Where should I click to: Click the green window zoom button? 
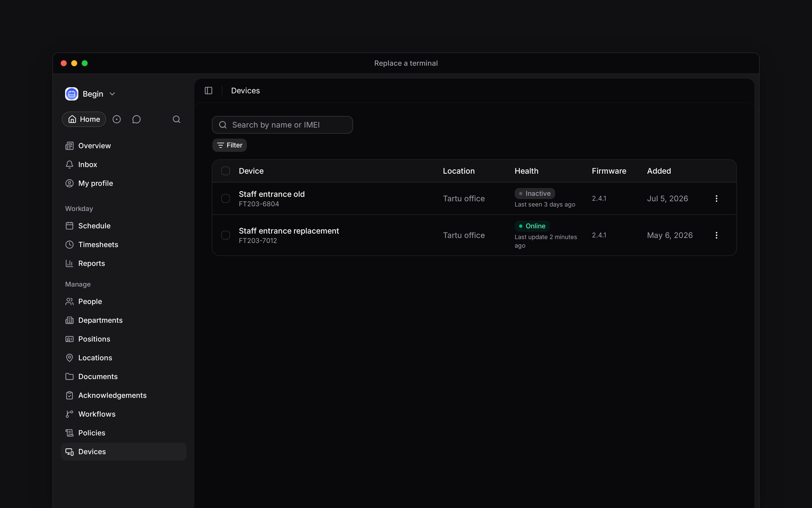[85, 63]
